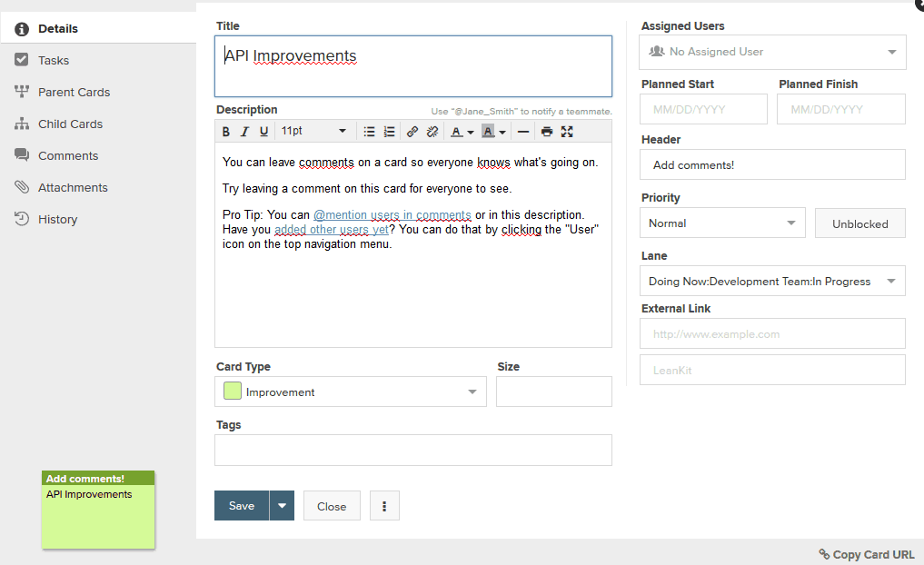Viewport: 924px width, 565px height.
Task: Insert a numbered list
Action: [x=389, y=132]
